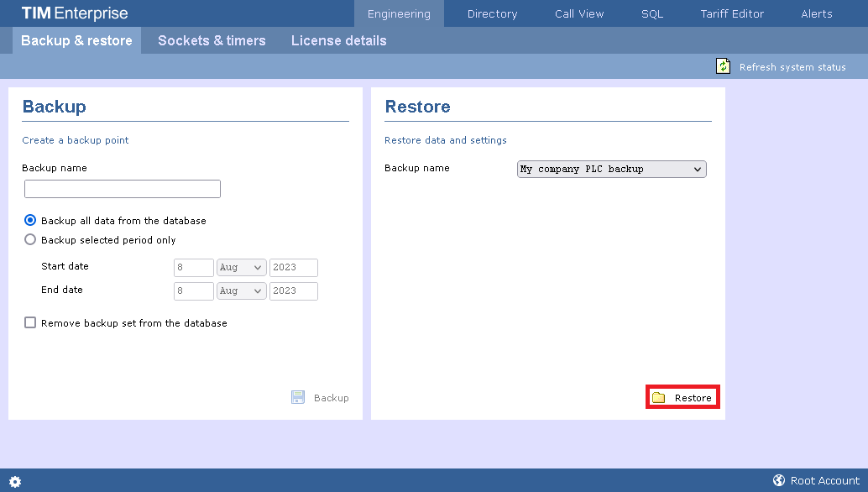The width and height of the screenshot is (868, 492).
Task: Open the Start date month dropdown
Action: [x=241, y=268]
